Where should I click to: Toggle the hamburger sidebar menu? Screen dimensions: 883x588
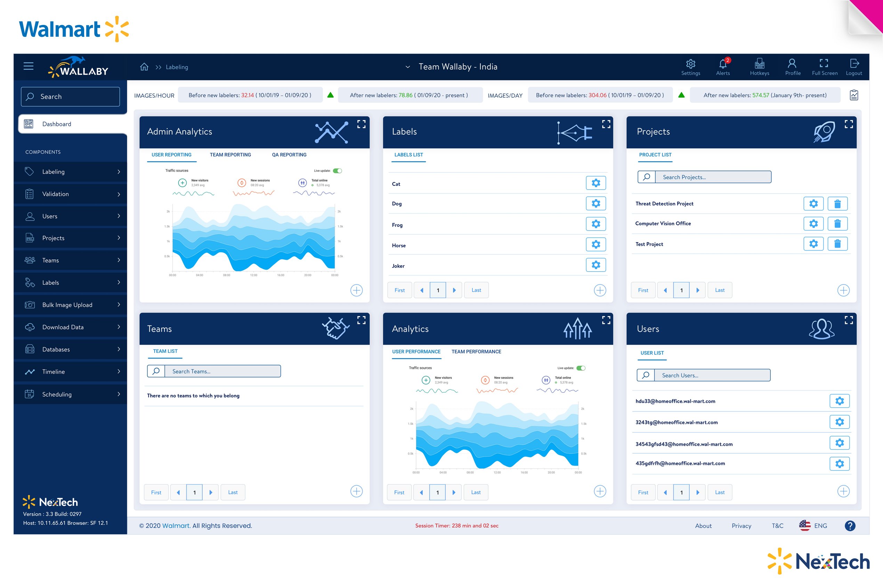tap(29, 66)
